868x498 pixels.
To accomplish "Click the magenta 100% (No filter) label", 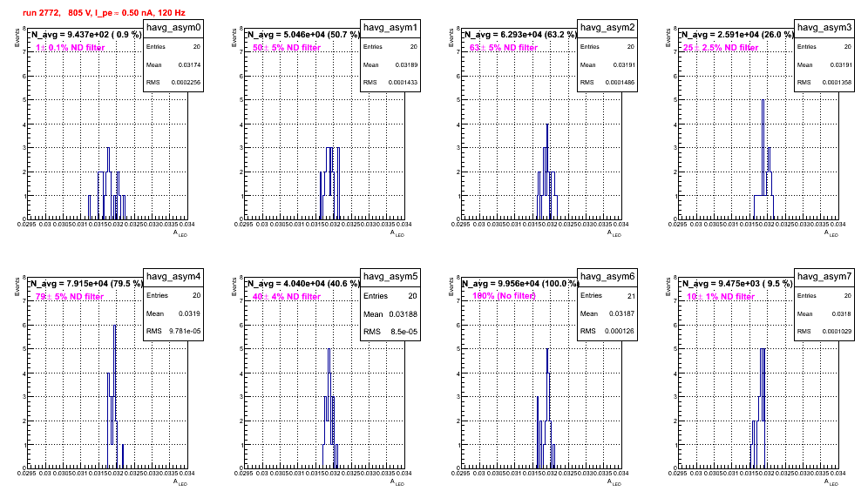I will (x=504, y=296).
